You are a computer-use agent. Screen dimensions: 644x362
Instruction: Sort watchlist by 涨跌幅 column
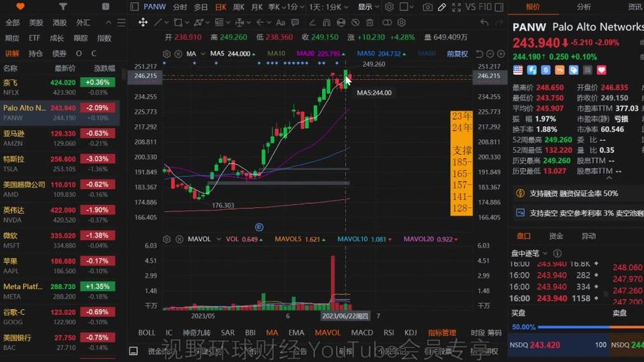click(x=105, y=68)
